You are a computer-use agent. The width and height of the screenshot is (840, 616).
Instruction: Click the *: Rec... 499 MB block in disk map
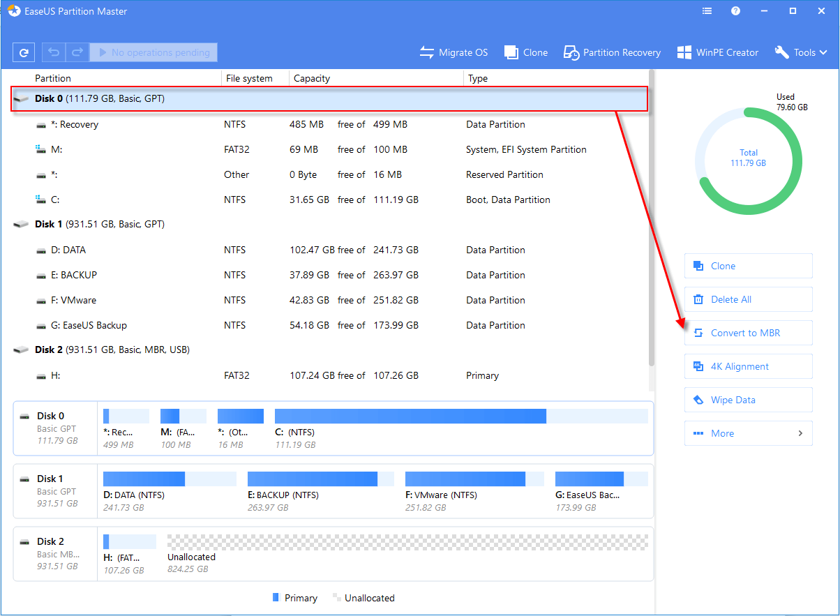coord(126,428)
